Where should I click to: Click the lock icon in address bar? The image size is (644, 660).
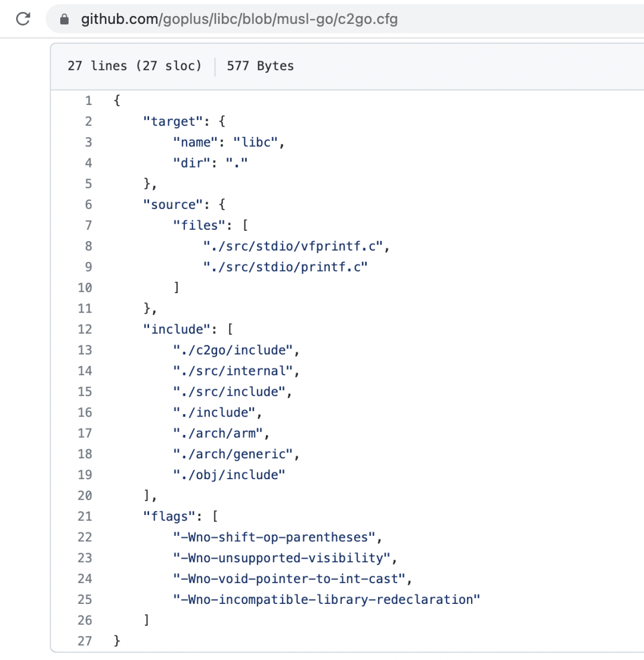pos(64,19)
